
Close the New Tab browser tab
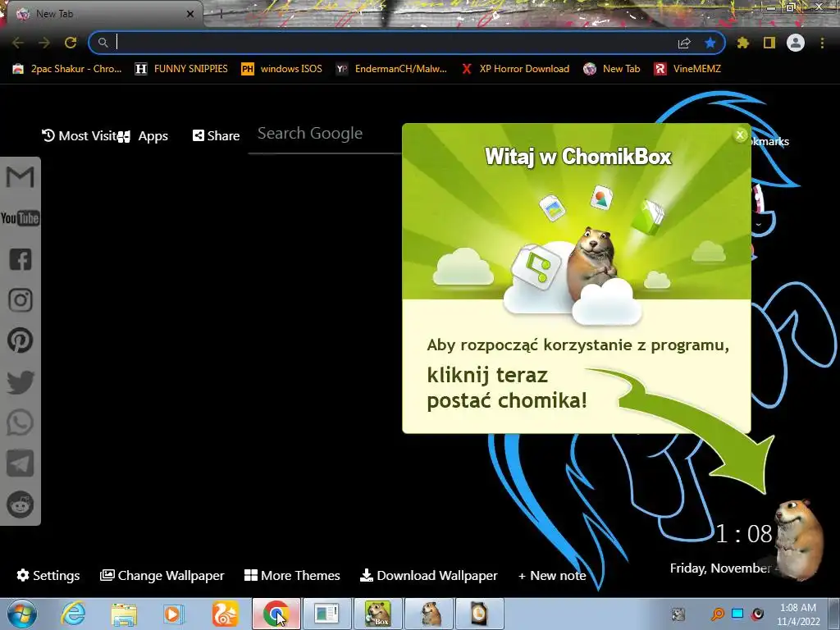[x=190, y=14]
